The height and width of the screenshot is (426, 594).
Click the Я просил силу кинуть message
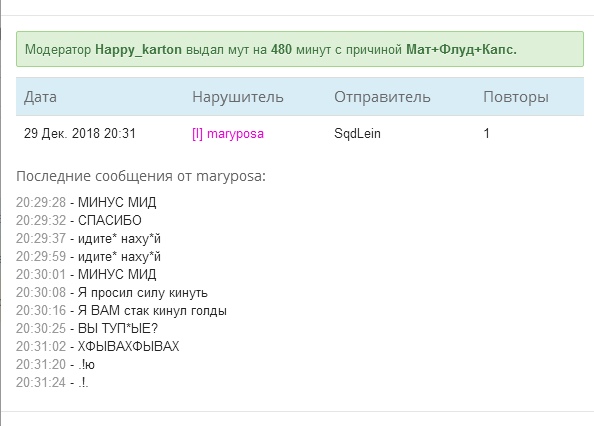click(x=112, y=293)
